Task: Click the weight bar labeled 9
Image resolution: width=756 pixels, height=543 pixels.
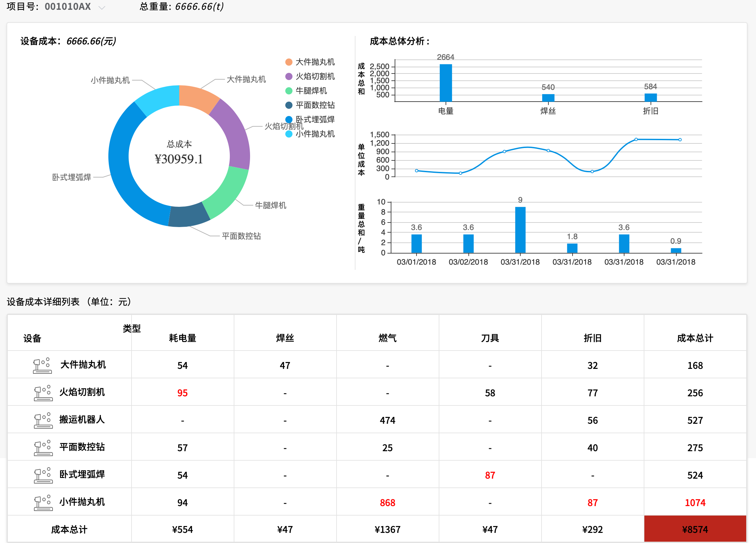Action: [520, 229]
